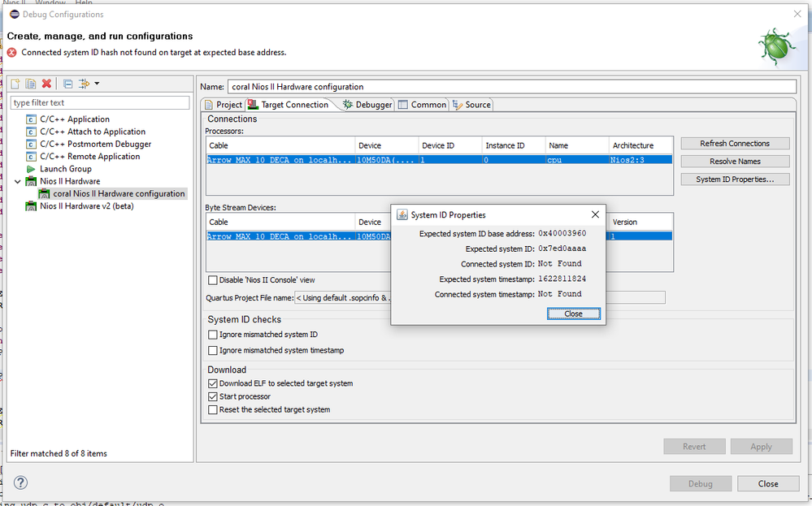Select the Processors row for Arrow MAX 10 DECA
812x506 pixels.
tap(439, 160)
